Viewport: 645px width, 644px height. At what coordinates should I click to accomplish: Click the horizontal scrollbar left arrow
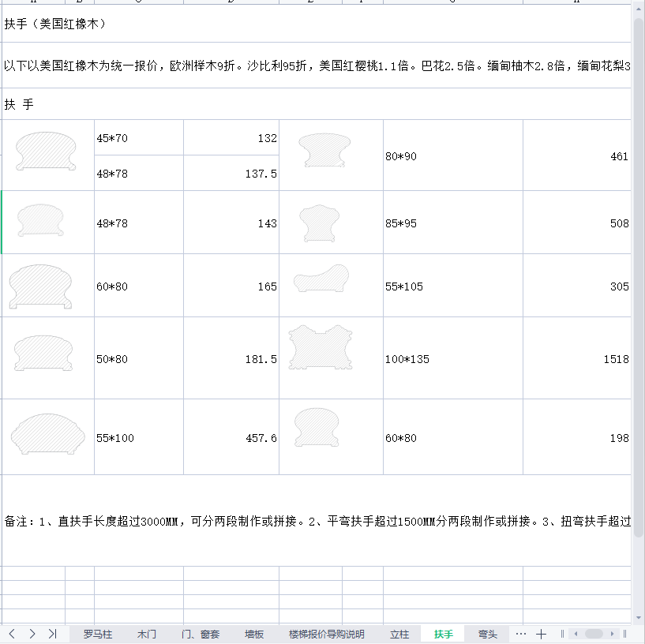(x=576, y=634)
